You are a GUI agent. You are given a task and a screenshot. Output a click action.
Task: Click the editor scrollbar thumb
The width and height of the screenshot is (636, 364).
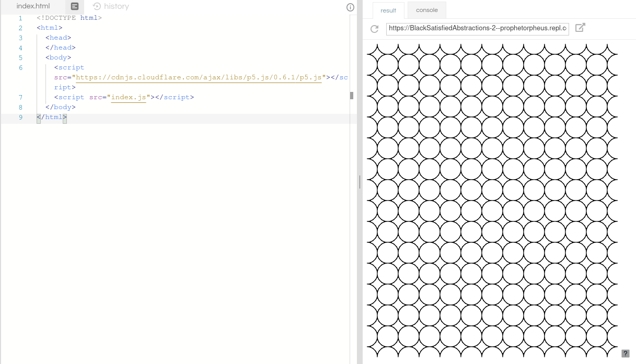coord(352,95)
